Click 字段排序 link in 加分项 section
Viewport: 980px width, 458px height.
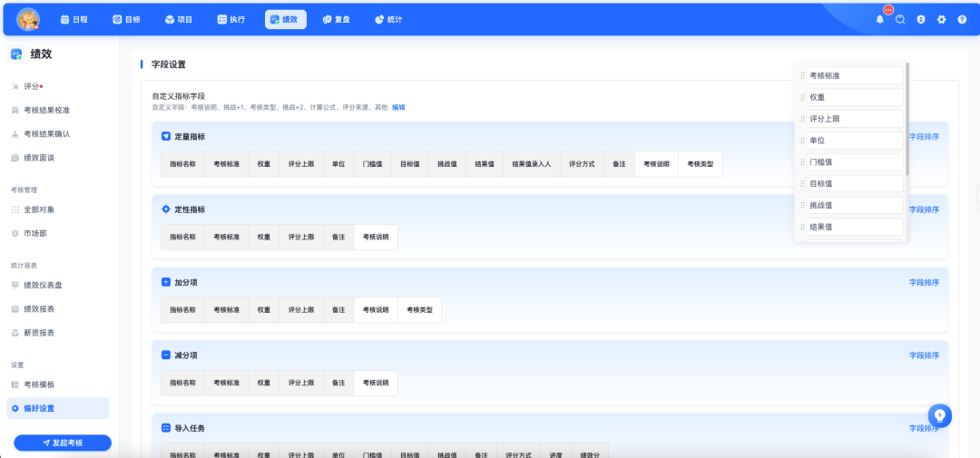tap(924, 282)
